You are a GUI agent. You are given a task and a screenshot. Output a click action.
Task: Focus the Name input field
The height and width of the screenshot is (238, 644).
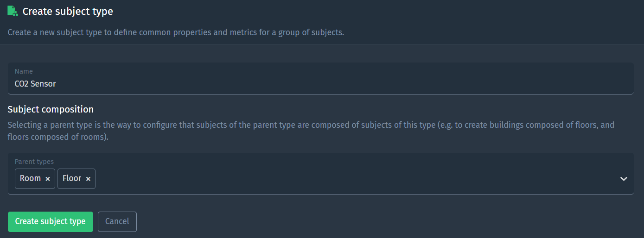pyautogui.click(x=320, y=78)
